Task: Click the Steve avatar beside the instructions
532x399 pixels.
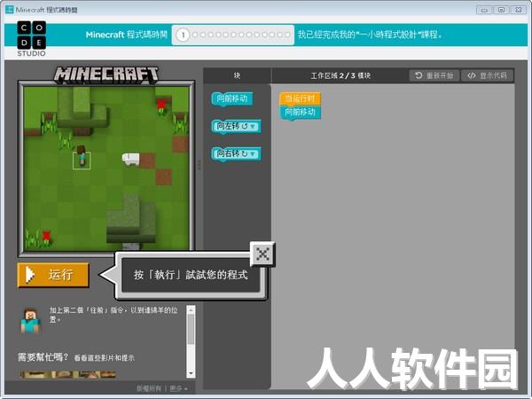Action: pyautogui.click(x=30, y=320)
